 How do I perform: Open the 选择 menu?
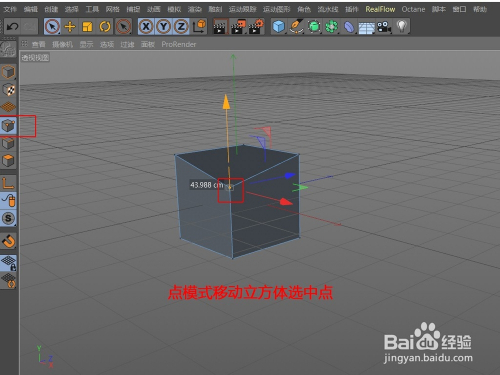click(72, 9)
